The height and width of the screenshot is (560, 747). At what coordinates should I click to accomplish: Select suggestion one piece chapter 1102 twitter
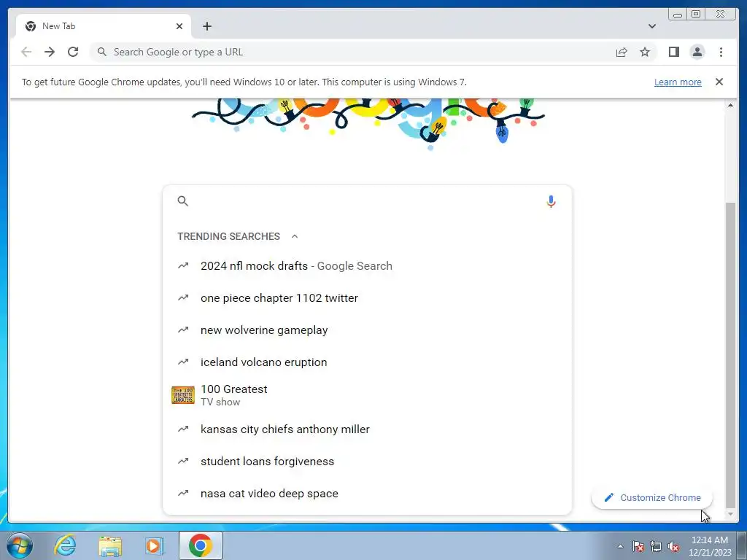[x=367, y=297]
